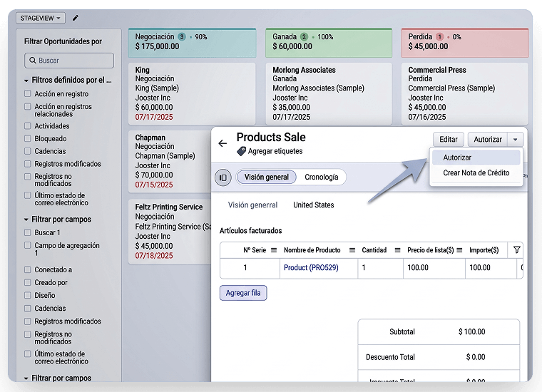Check the Conectado a filter

[28, 269]
